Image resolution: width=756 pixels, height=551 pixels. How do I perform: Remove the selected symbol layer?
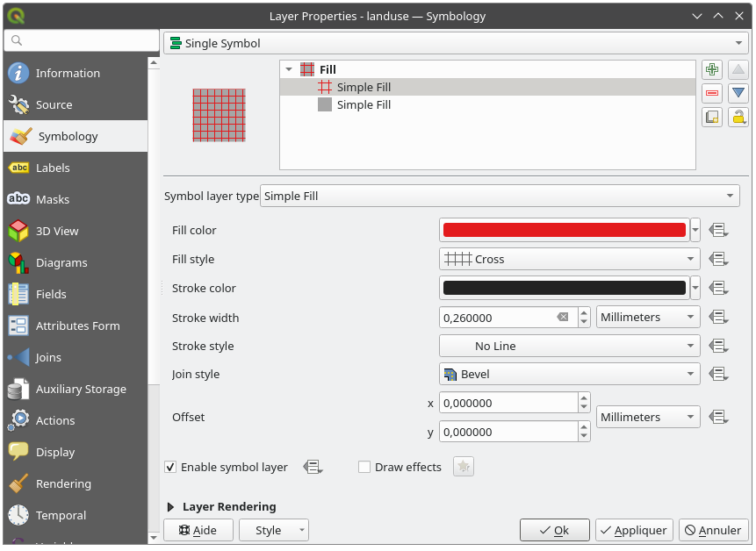click(x=712, y=93)
